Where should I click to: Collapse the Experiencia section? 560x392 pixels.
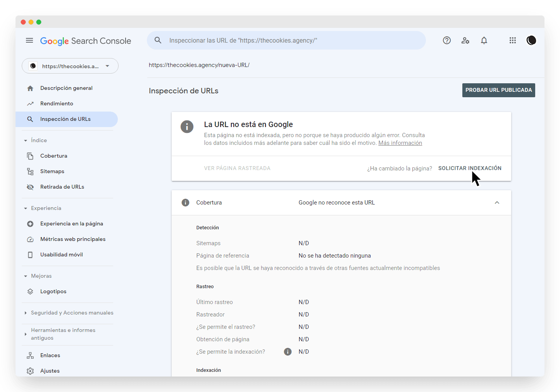tap(26, 208)
